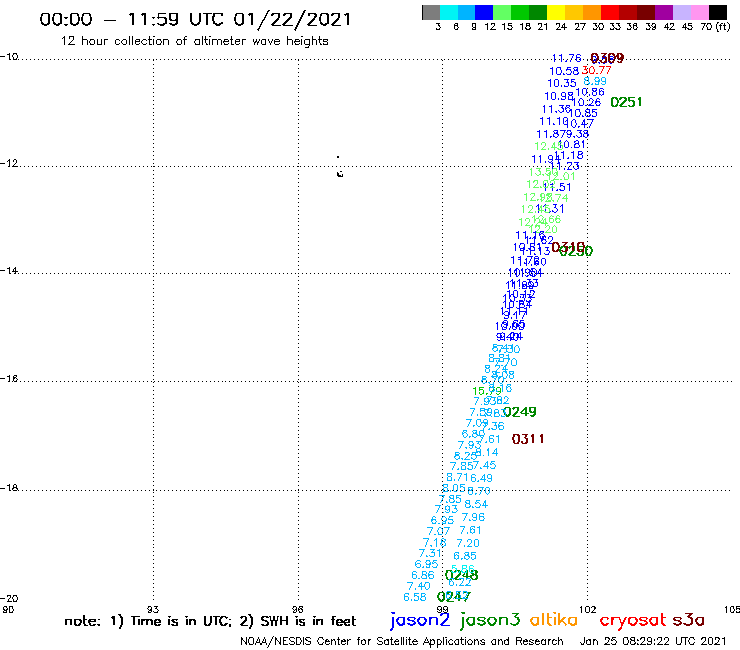The image size is (740, 650).
Task: Click the -12 latitude axis label
Action: [x=9, y=163]
